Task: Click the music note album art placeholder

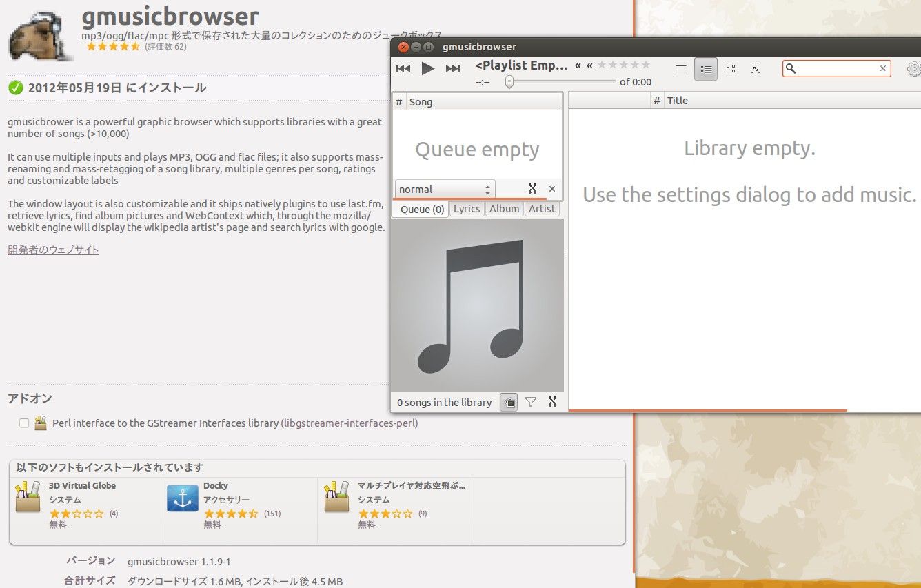Action: coord(477,305)
